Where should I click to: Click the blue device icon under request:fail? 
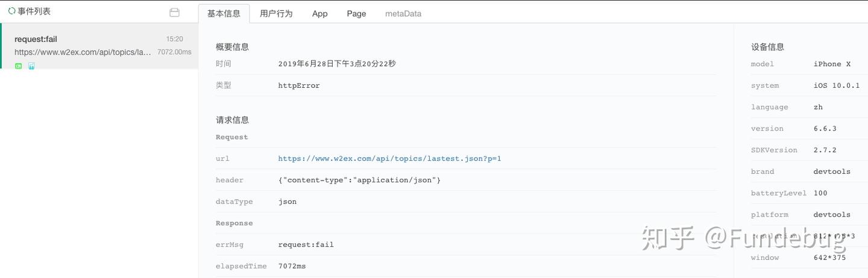click(x=31, y=66)
